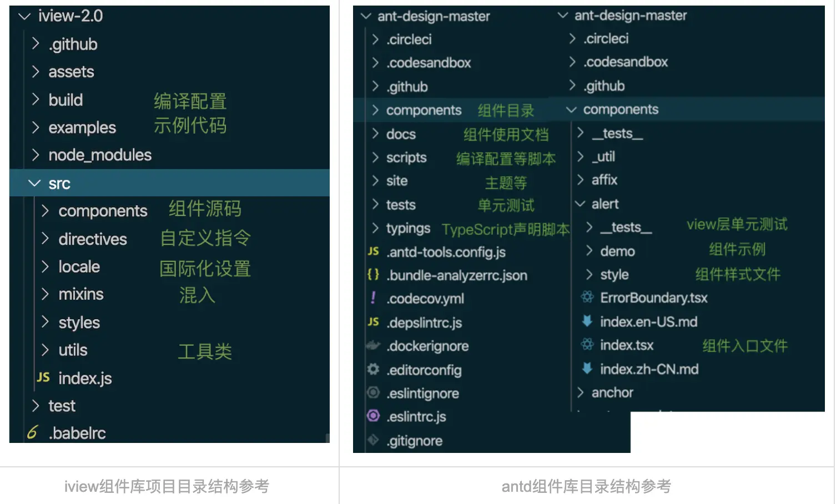The height and width of the screenshot is (504, 836).
Task: Click the Docker whale icon of .dockerignore
Action: click(373, 346)
